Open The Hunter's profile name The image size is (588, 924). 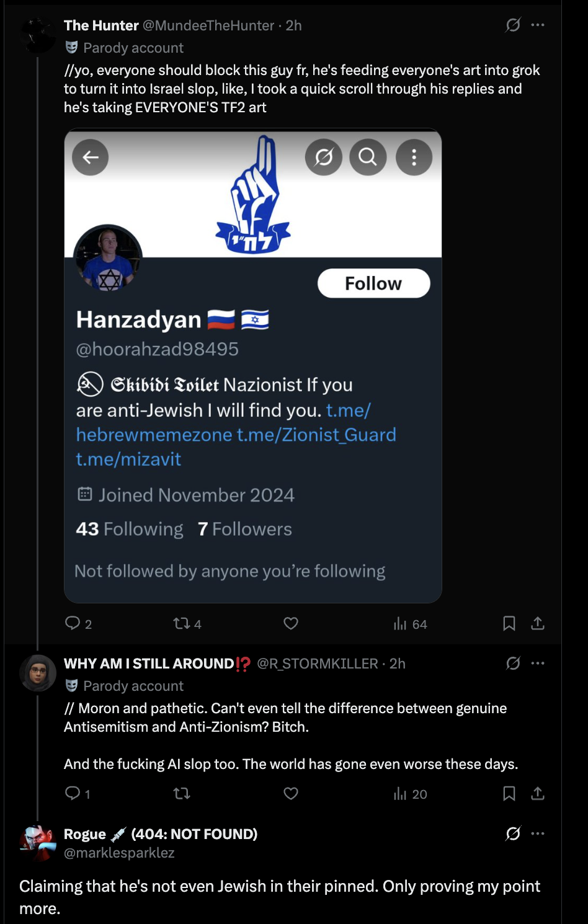[101, 25]
